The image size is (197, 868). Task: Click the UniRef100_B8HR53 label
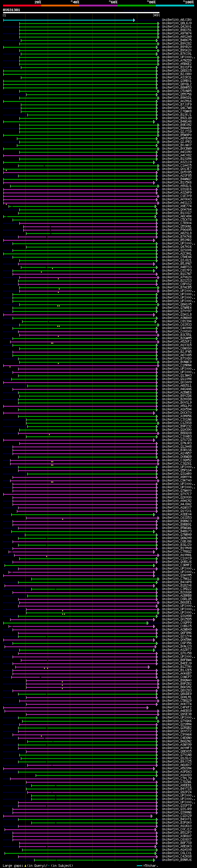pyautogui.click(x=176, y=88)
